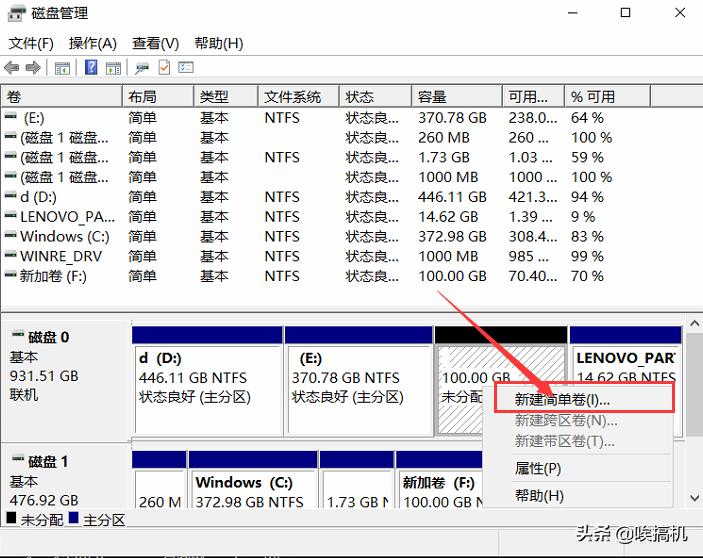Sort by the % 可用 column header
Viewport: 703px width, 558px height.
click(608, 97)
